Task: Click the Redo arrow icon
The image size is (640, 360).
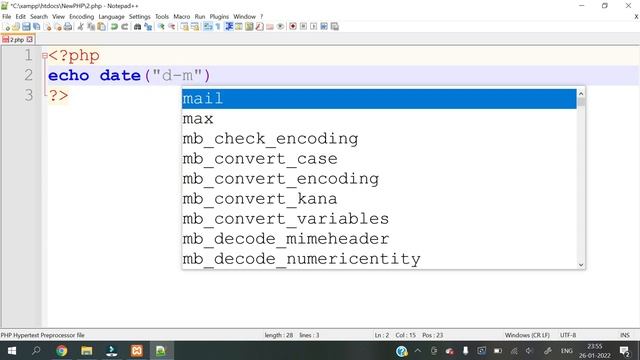Action: click(124, 27)
